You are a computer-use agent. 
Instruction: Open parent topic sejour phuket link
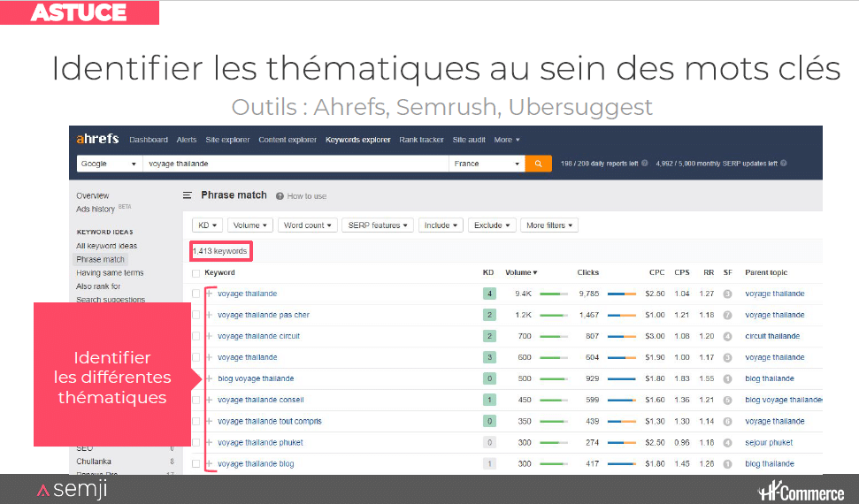coord(769,443)
